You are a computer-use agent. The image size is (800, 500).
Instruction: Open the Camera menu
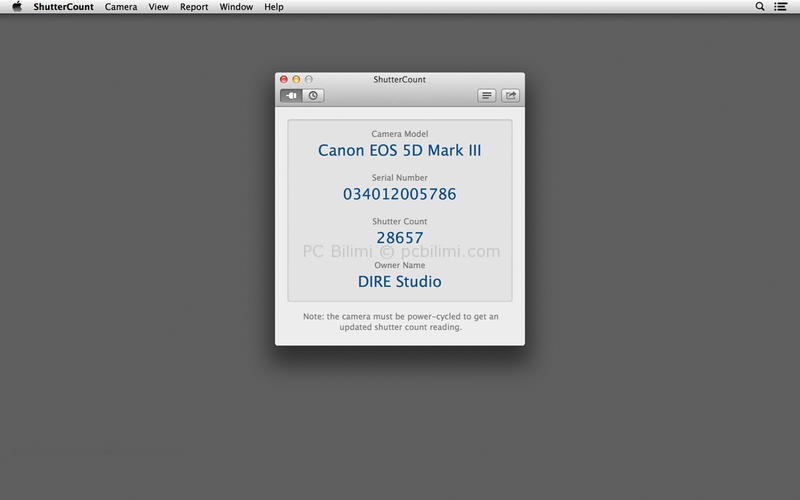pos(121,7)
